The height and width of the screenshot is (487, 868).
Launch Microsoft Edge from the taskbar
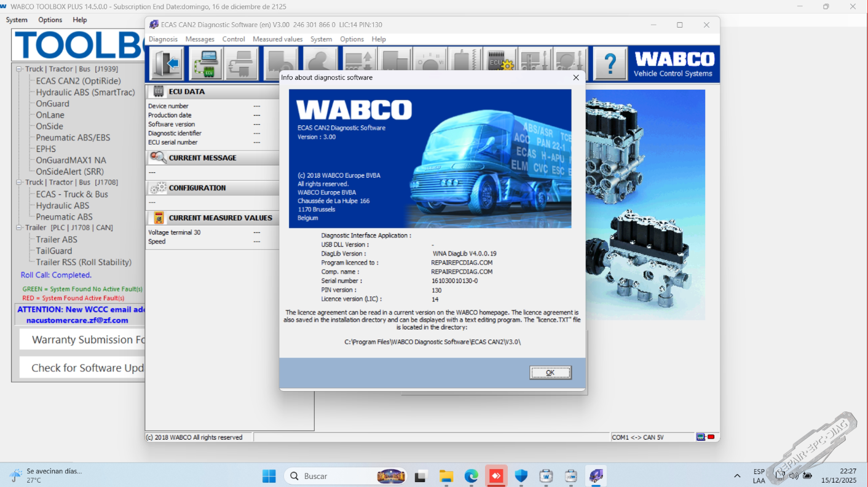coord(471,476)
